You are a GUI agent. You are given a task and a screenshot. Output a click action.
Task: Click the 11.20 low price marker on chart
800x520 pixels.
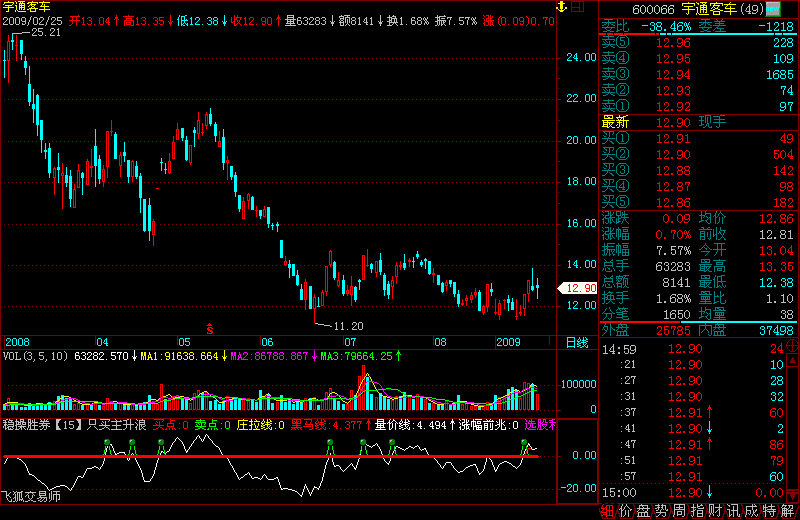click(x=348, y=326)
